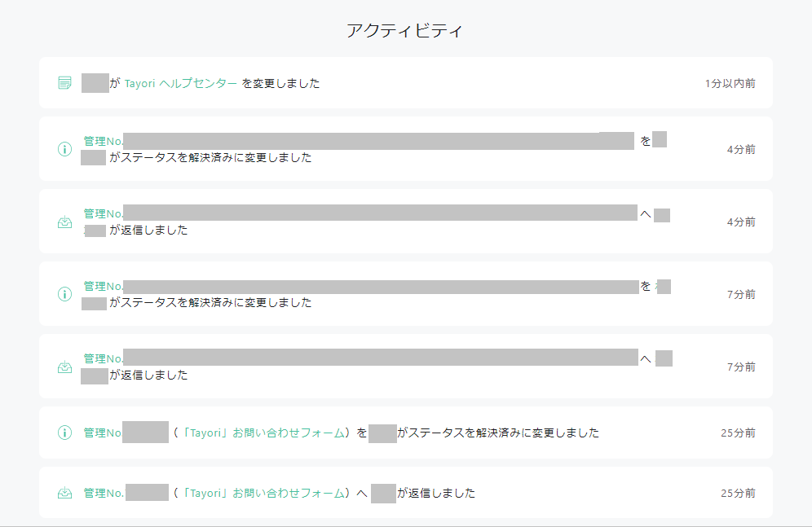Click the アクティビティ page title
The image size is (812, 527).
pyautogui.click(x=405, y=30)
